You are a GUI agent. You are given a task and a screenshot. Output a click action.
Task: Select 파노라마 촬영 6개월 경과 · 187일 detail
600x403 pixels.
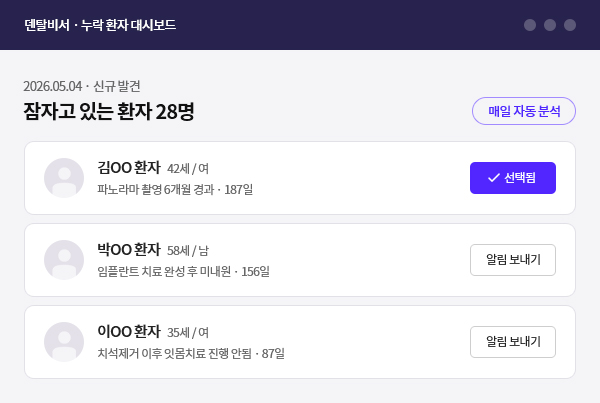point(175,189)
